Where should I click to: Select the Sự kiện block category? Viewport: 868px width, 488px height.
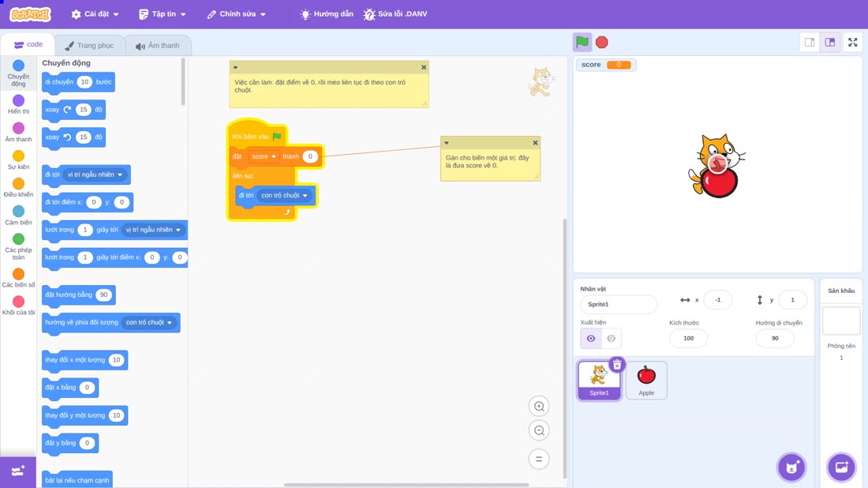[x=18, y=160]
